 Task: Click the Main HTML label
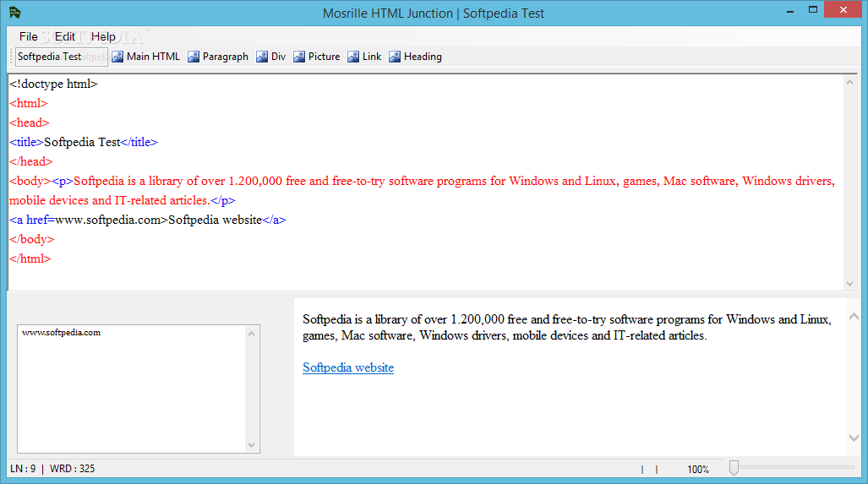pyautogui.click(x=153, y=57)
